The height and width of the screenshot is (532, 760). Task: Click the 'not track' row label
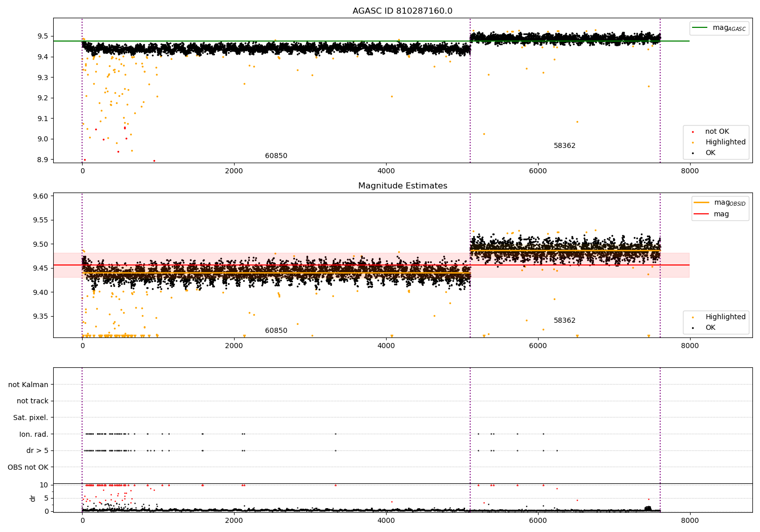pos(32,401)
